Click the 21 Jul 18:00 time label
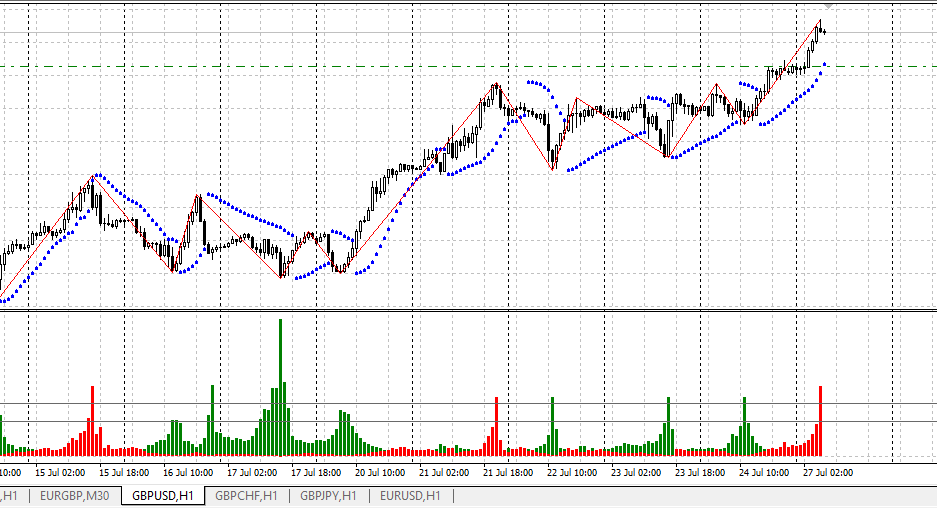The width and height of the screenshot is (937, 508). click(508, 472)
